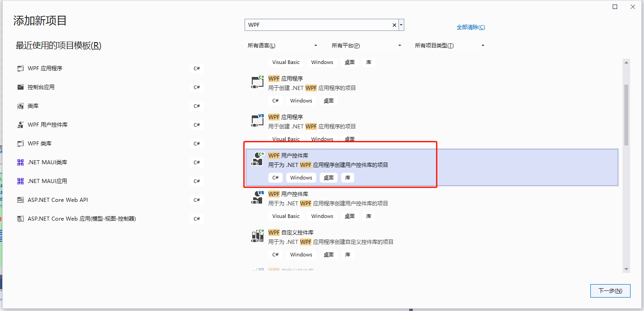
Task: Select the C# WPF 自定义控件库 title text
Action: click(x=291, y=233)
